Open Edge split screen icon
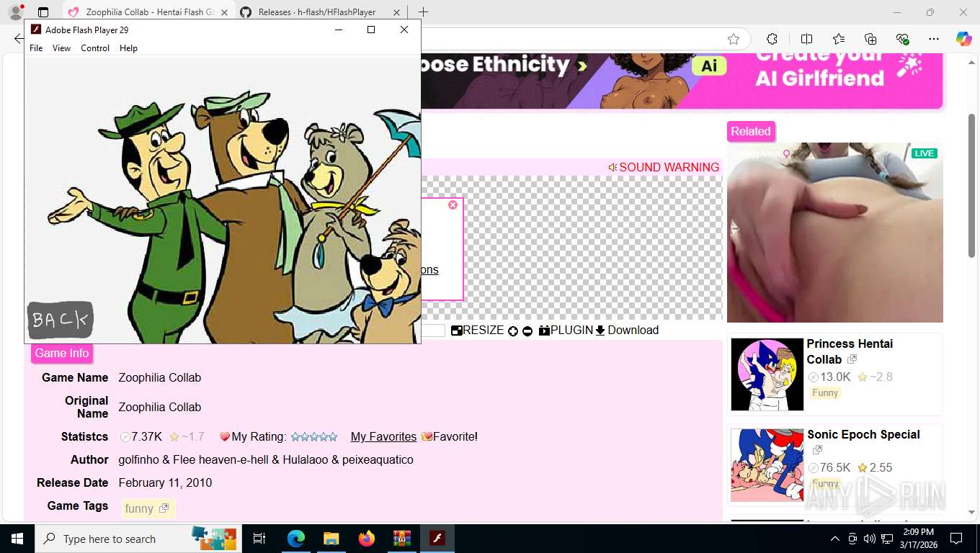This screenshot has width=980, height=553. (806, 39)
